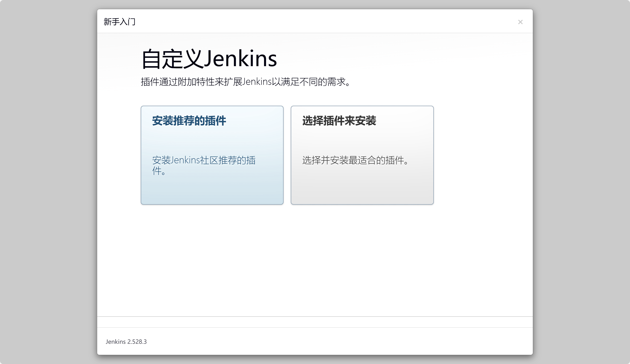
Task: Click the empty strip between footer divider lines
Action: pyautogui.click(x=315, y=322)
